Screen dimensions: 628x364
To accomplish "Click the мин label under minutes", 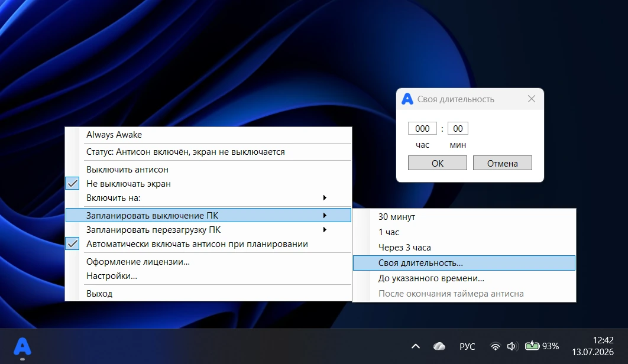I will point(458,145).
